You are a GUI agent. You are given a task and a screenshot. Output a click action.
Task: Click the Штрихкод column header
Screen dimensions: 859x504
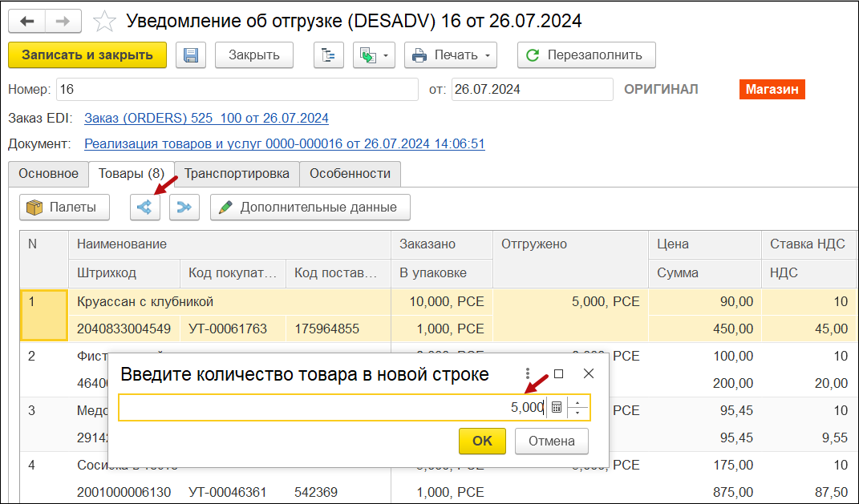point(124,272)
